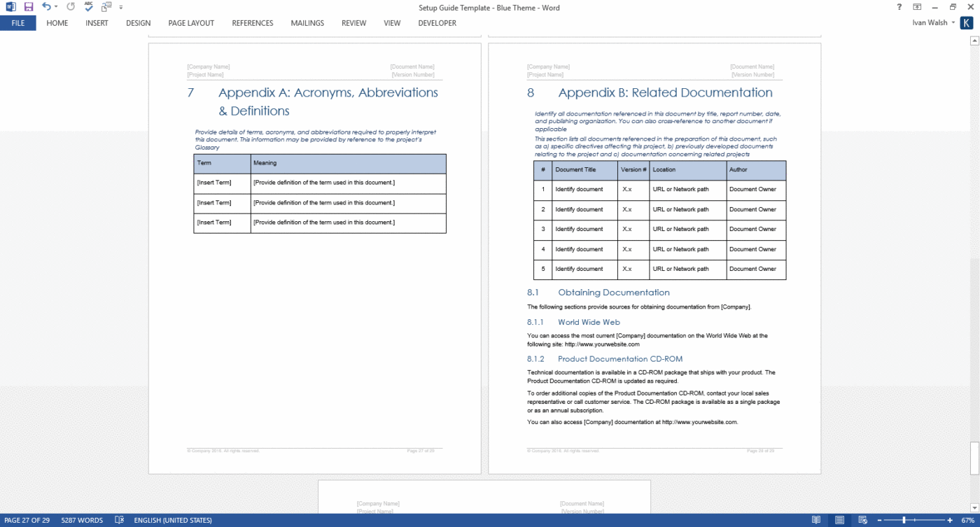The height and width of the screenshot is (527, 980).
Task: Open word count via 5287 WORDS button
Action: pyautogui.click(x=82, y=521)
